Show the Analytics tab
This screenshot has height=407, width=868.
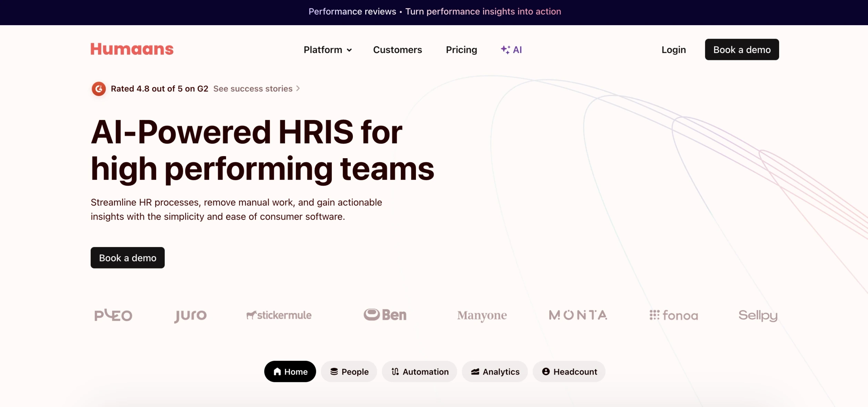coord(495,372)
